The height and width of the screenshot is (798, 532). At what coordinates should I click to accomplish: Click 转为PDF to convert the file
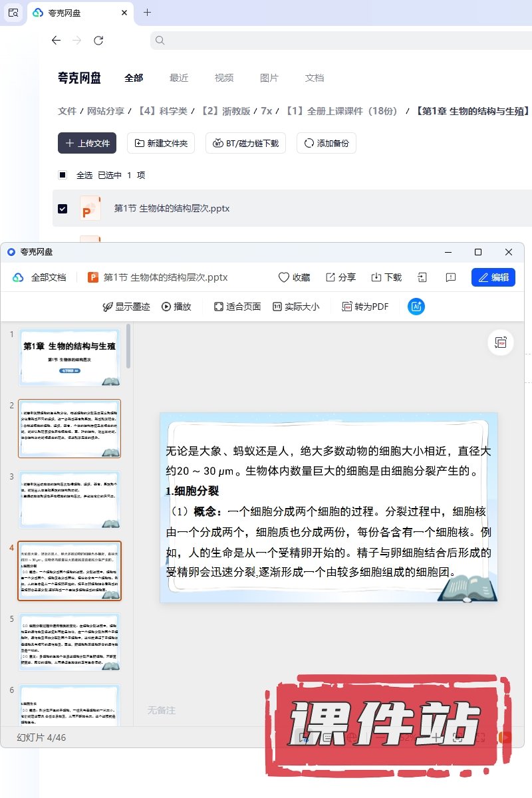pyautogui.click(x=365, y=307)
